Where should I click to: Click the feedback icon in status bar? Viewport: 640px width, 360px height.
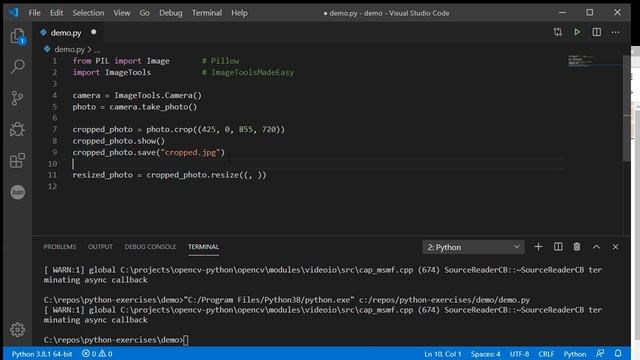tap(600, 353)
